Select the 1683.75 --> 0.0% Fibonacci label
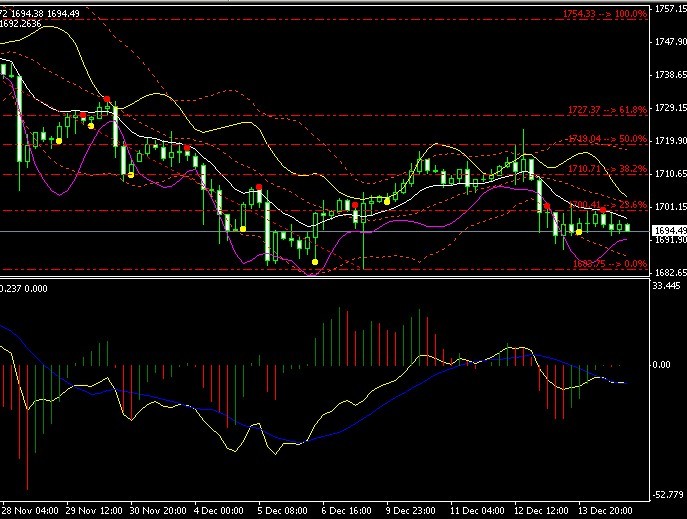The image size is (687, 519). [610, 264]
